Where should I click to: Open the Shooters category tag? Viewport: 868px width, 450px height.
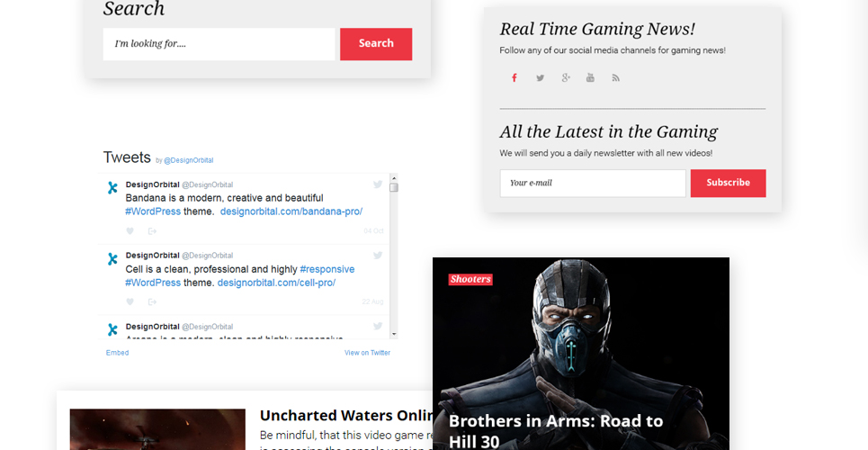click(470, 279)
